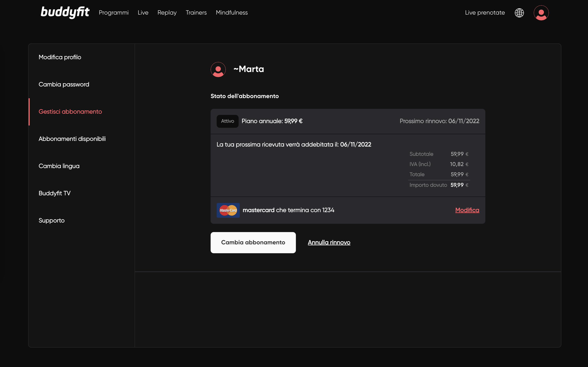Open the Mindfulness section
This screenshot has height=367, width=588.
tap(232, 13)
